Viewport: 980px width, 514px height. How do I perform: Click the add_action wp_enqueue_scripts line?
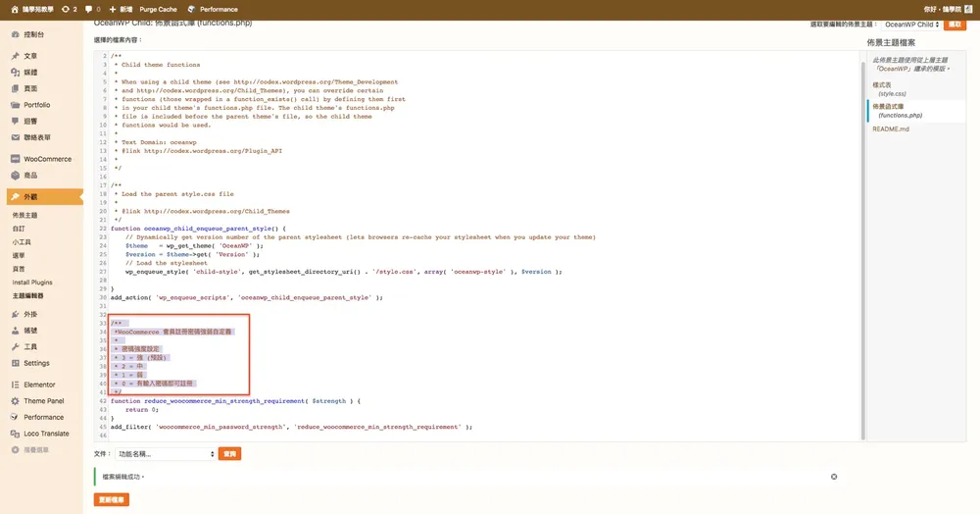[247, 297]
